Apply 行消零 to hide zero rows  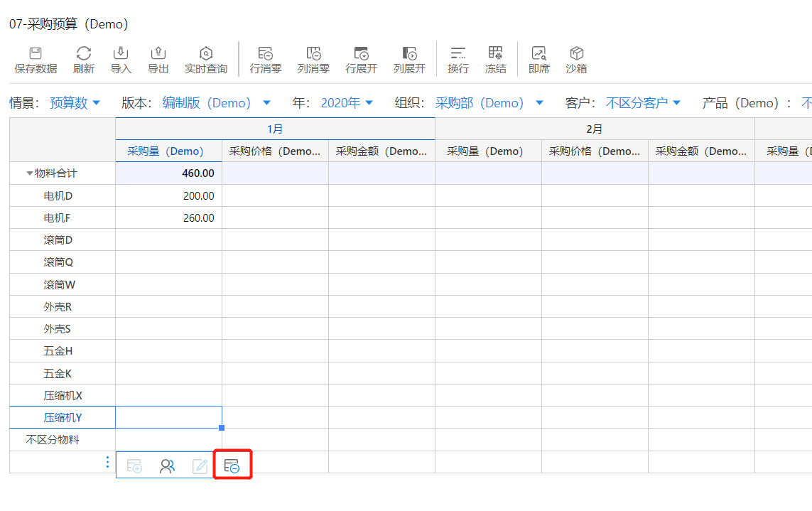(266, 54)
